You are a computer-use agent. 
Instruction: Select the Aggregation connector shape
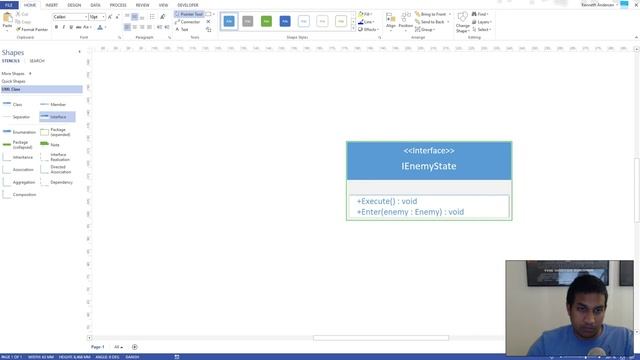pos(19,182)
